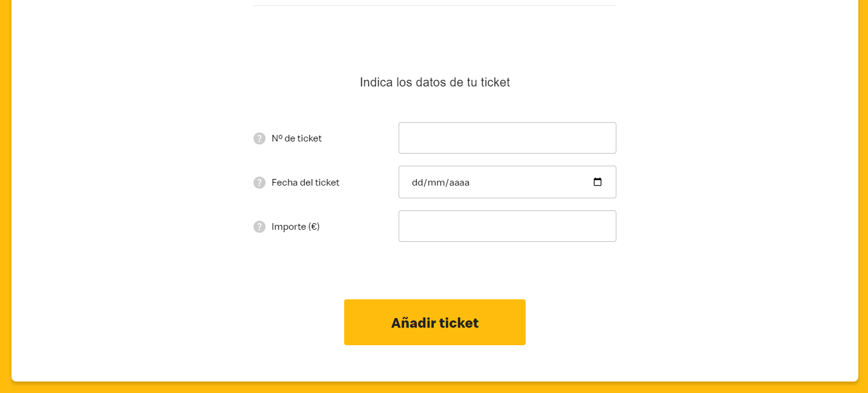Viewport: 868px width, 393px height.
Task: Open the help tooltip for Fecha del ticket
Action: coord(259,183)
